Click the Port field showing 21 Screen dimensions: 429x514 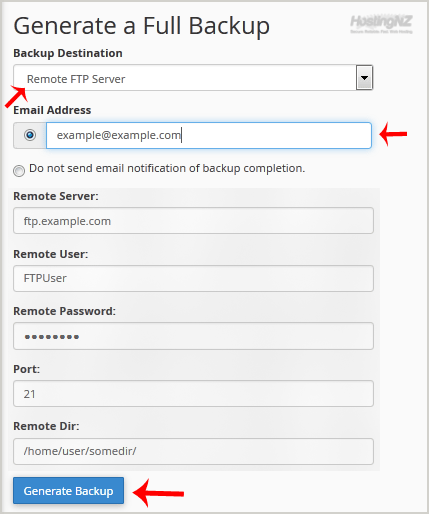[193, 394]
